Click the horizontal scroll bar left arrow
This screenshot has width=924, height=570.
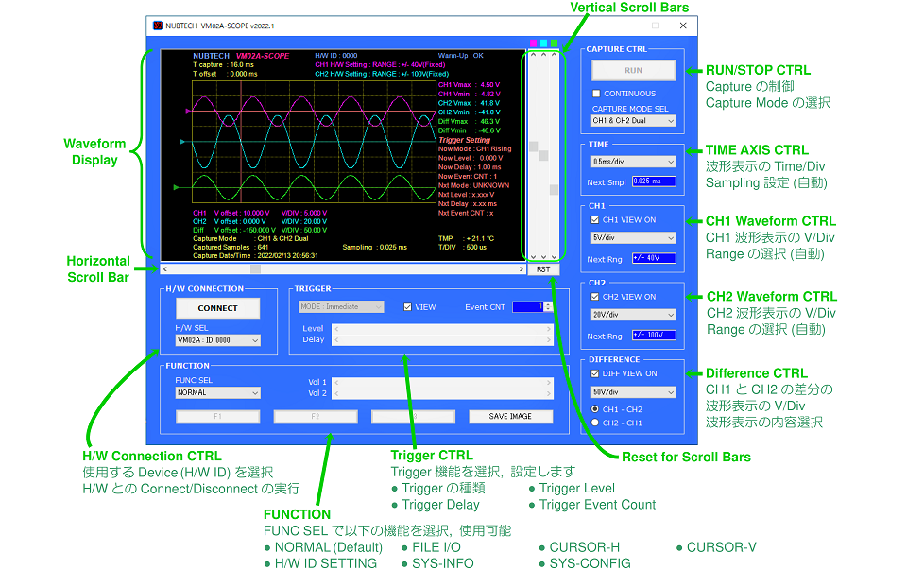165,269
